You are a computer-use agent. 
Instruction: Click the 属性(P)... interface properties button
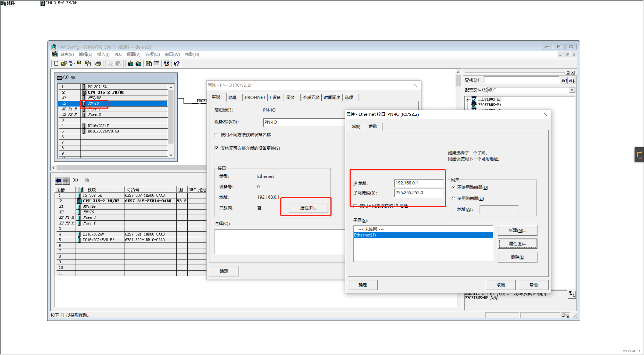[308, 208]
